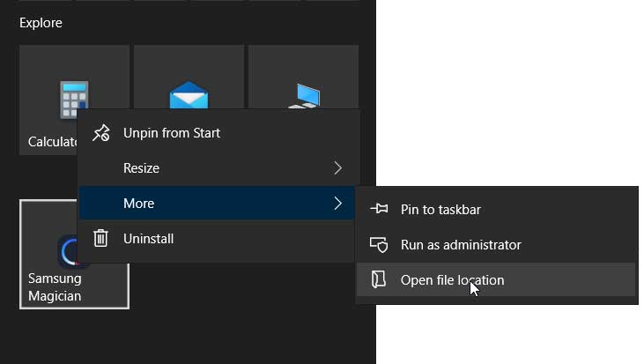The image size is (644, 364).
Task: Select Open file location
Action: pyautogui.click(x=496, y=279)
